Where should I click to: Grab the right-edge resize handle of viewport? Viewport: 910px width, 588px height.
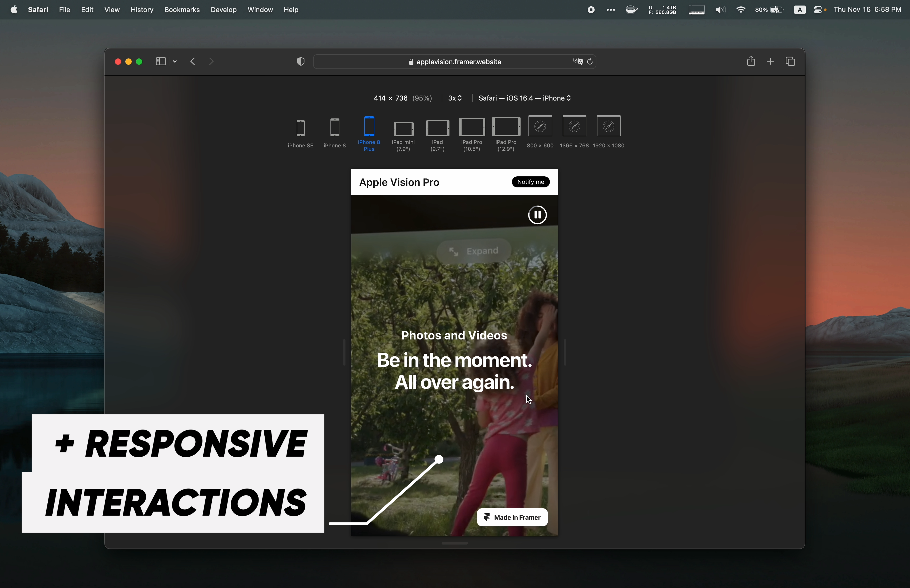tap(565, 352)
